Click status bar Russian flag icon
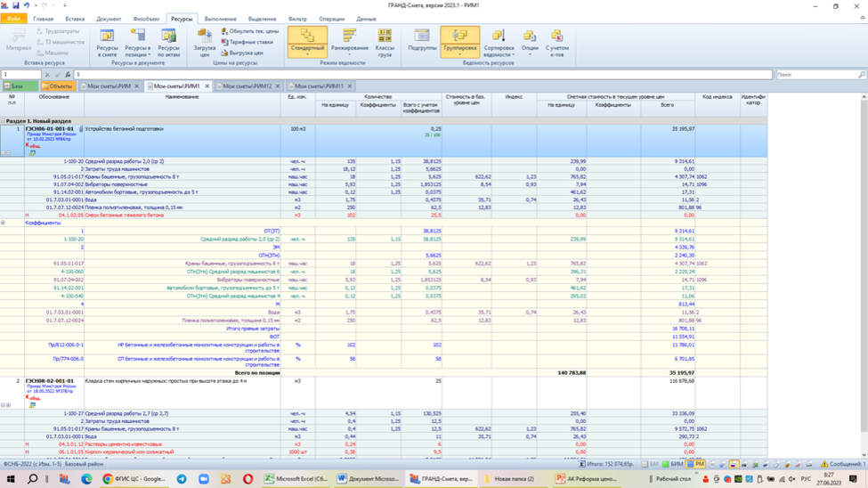The image size is (868, 488). point(734,464)
